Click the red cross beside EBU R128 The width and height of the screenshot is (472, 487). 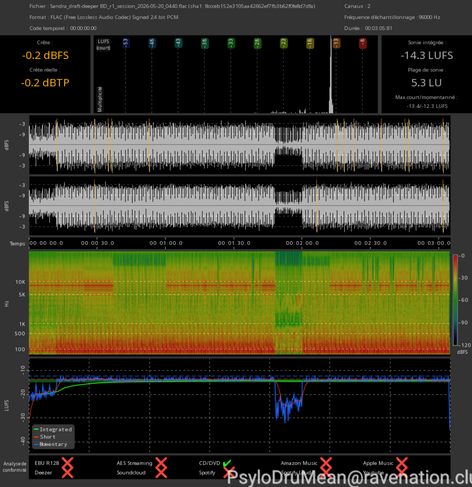point(67,463)
